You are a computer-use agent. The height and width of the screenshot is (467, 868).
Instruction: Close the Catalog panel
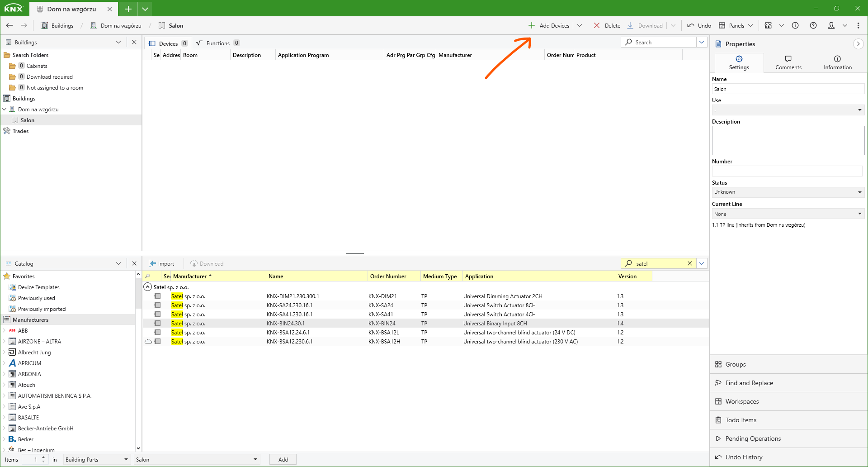[134, 263]
